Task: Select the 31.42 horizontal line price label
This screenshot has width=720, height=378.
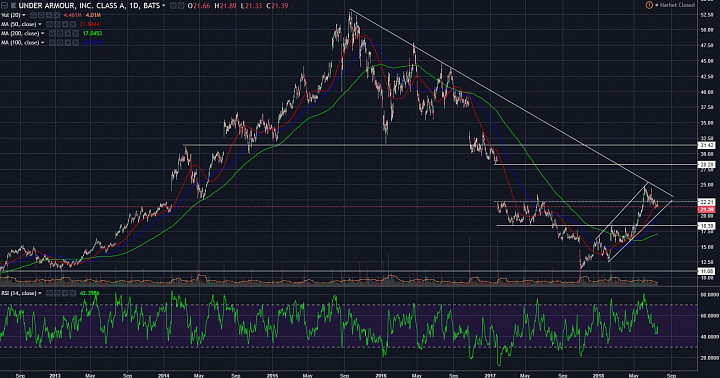Action: point(706,145)
